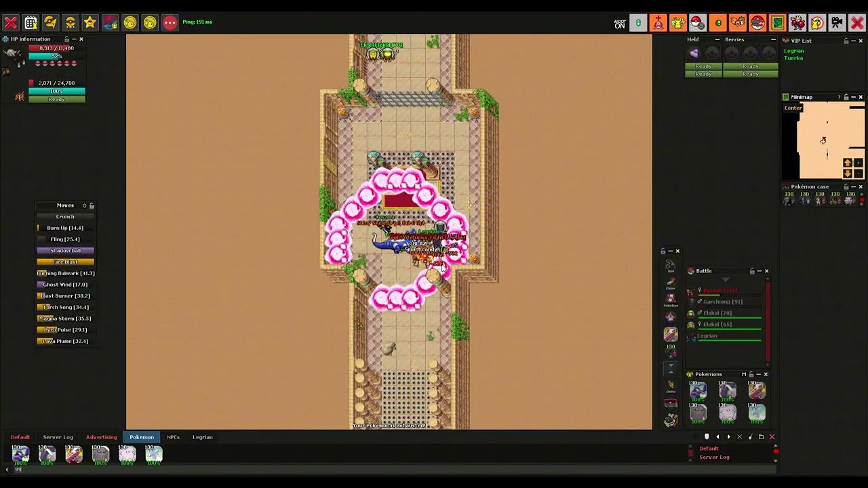This screenshot has height=488, width=868.
Task: Toggle the Pokémon case panel lock
Action: [x=846, y=187]
